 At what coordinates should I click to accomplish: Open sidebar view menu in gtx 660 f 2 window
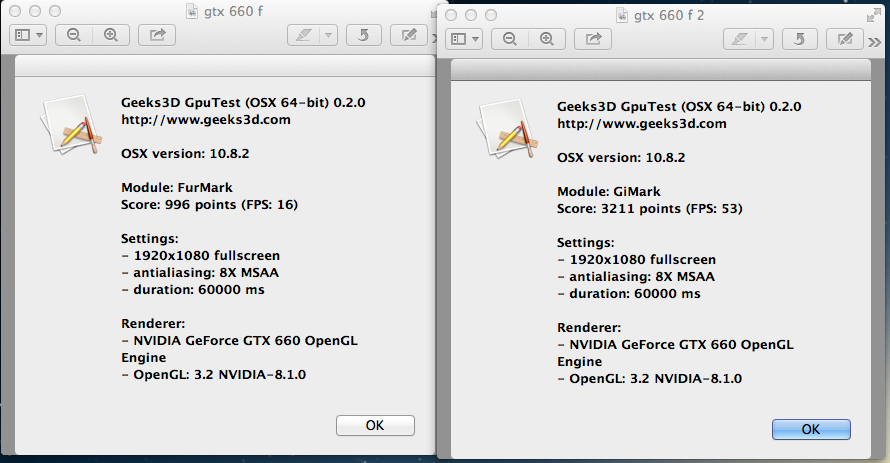coord(464,39)
